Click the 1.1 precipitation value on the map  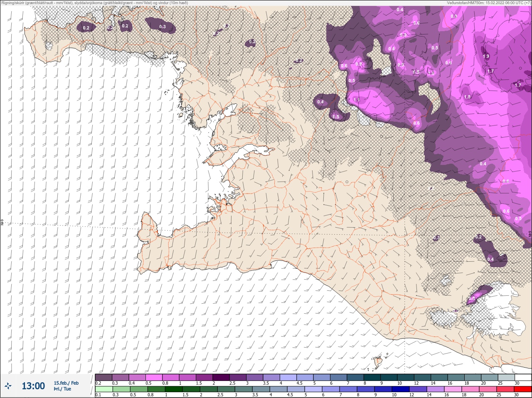356,100
